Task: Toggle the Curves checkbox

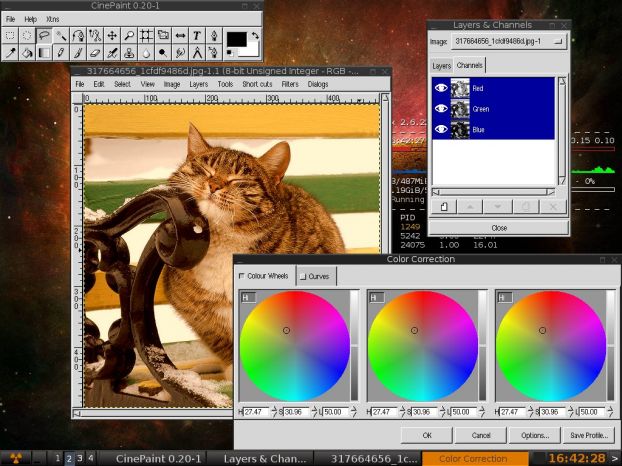Action: 303,276
